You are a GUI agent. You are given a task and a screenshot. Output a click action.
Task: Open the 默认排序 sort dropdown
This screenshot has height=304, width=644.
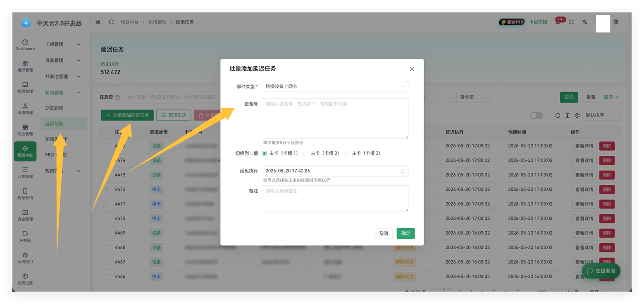pyautogui.click(x=601, y=115)
